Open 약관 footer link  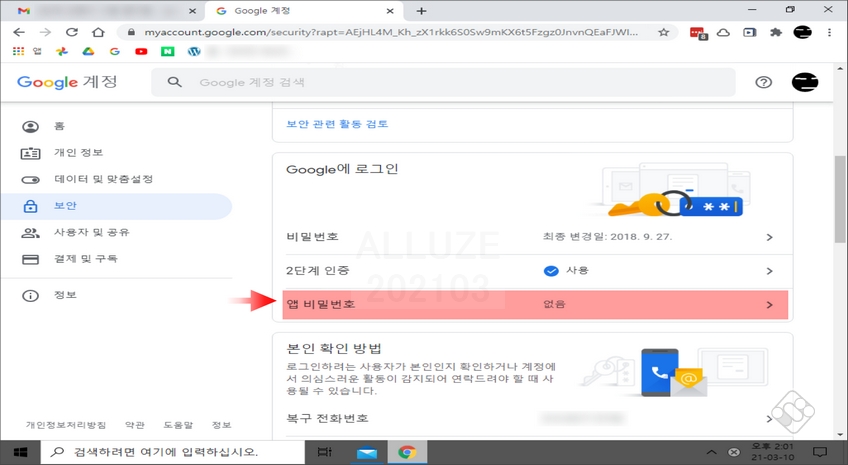[135, 425]
